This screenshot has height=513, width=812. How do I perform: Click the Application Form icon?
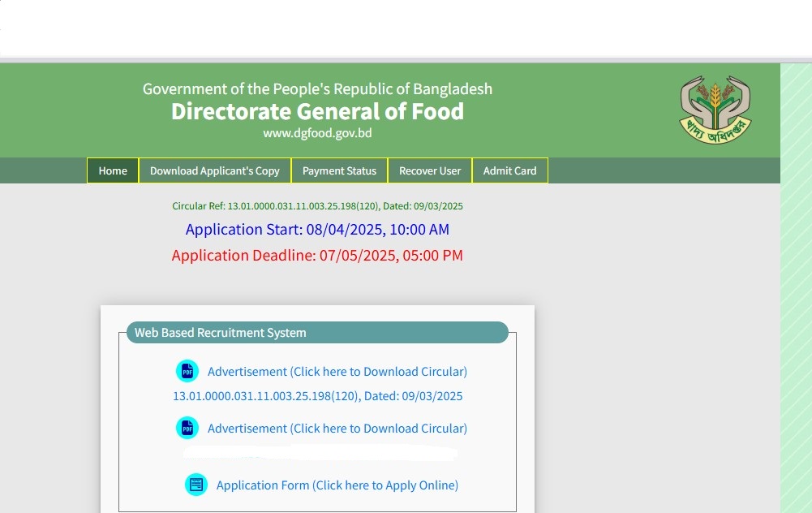[x=196, y=485]
